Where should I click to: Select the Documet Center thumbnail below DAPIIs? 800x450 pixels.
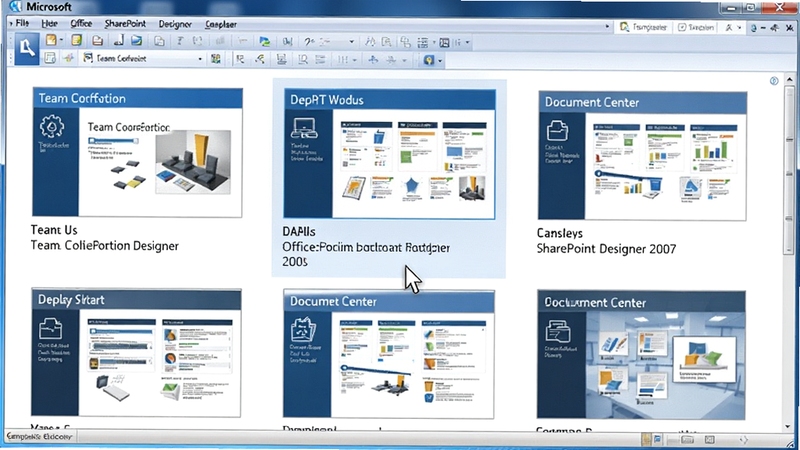pyautogui.click(x=388, y=354)
